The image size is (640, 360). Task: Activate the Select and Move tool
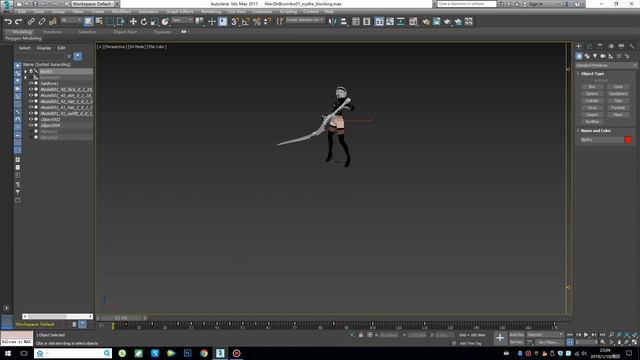133,22
